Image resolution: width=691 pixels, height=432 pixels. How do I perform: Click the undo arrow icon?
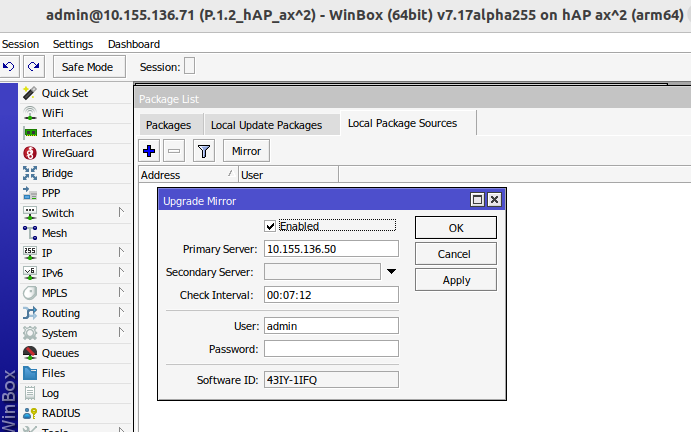click(9, 67)
